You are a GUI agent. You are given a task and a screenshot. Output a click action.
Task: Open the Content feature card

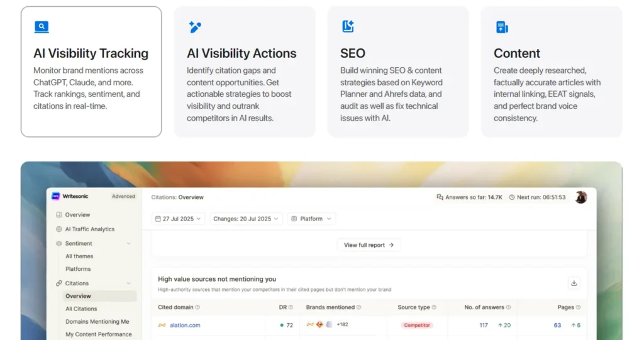coord(552,72)
